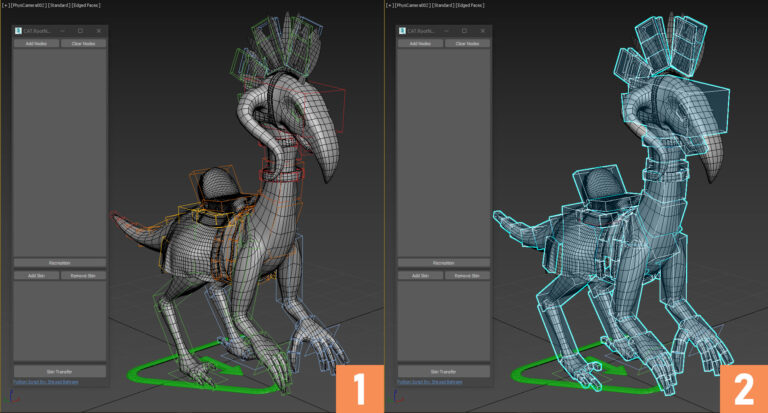Viewport: 768px width, 413px height.
Task: Minimize the CAT tool window in viewport 2
Action: (447, 31)
